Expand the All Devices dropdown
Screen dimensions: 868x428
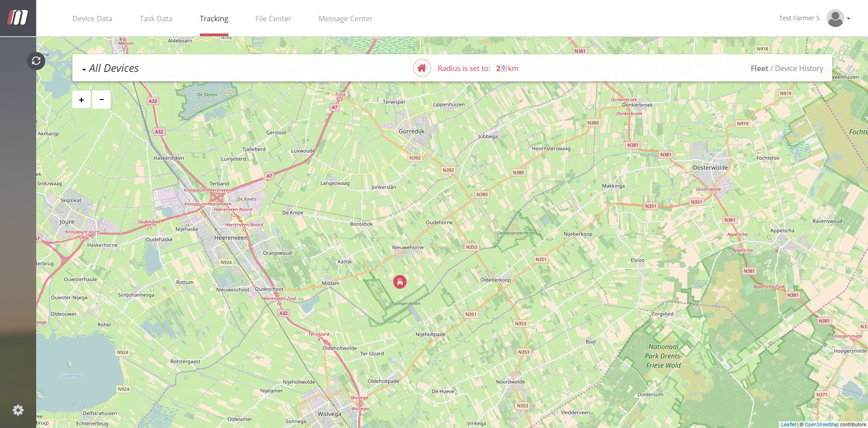click(110, 68)
